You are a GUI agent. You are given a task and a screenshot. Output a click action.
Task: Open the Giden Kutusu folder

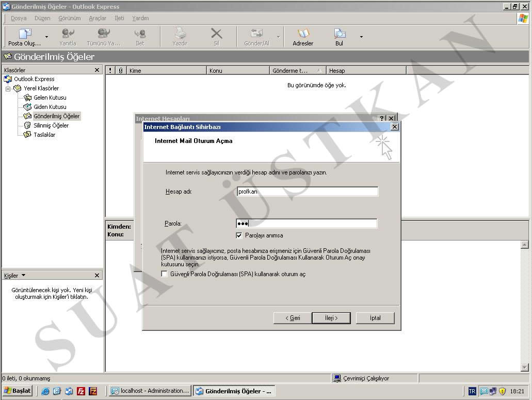pos(50,107)
